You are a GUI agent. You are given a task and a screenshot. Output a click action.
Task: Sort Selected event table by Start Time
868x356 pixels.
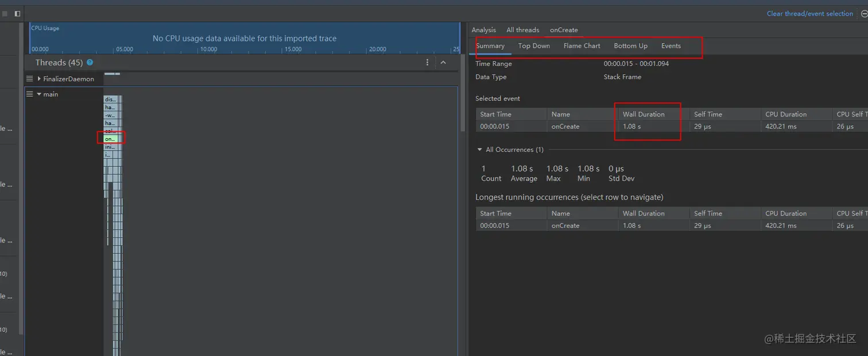pyautogui.click(x=511, y=114)
